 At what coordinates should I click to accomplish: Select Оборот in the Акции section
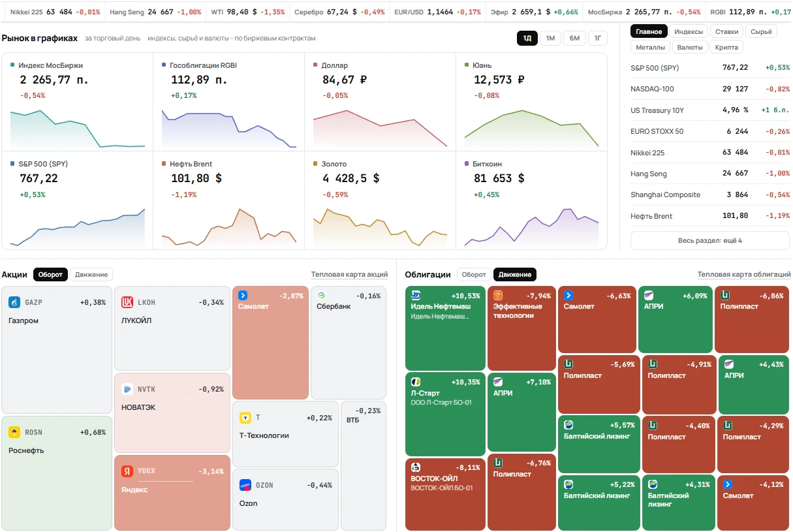[x=50, y=275]
